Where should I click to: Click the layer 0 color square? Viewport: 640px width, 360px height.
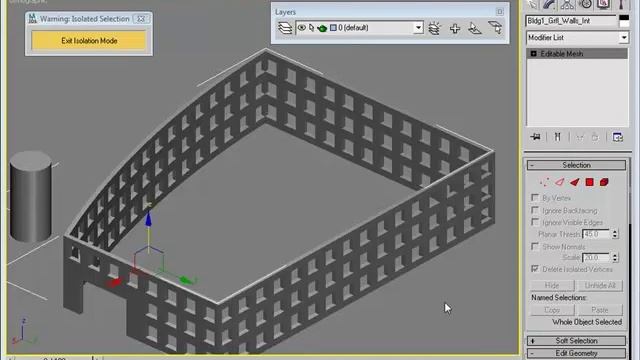tap(333, 28)
